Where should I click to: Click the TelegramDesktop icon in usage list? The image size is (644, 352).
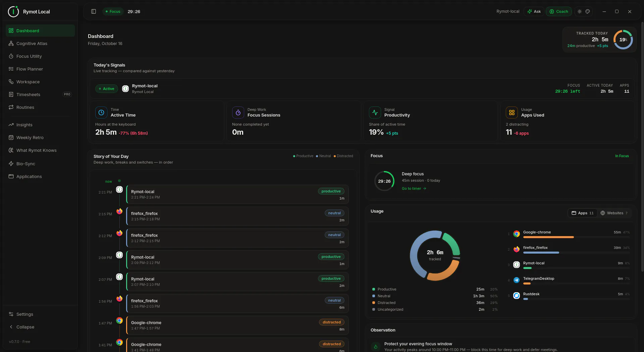coord(517,280)
